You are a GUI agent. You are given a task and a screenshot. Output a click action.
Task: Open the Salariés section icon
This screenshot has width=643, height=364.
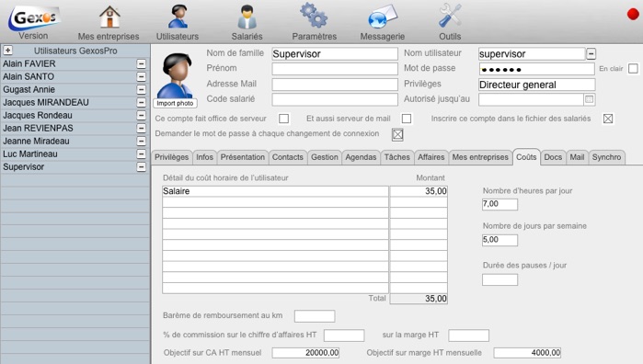click(247, 17)
